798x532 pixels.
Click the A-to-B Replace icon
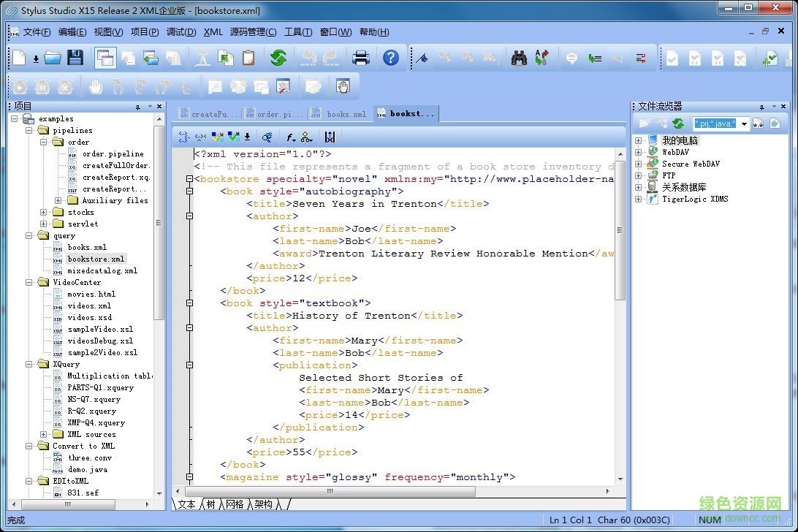point(541,58)
